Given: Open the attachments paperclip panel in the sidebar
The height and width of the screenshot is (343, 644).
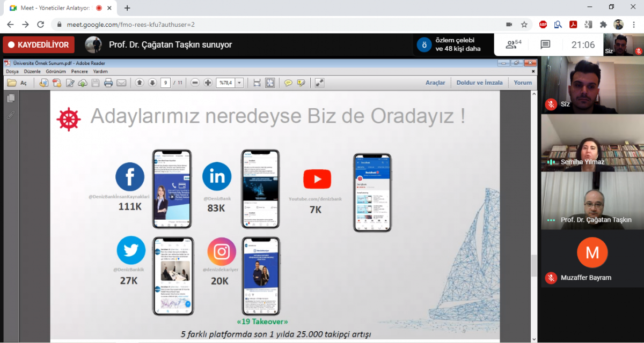Looking at the screenshot, I should pos(11,115).
